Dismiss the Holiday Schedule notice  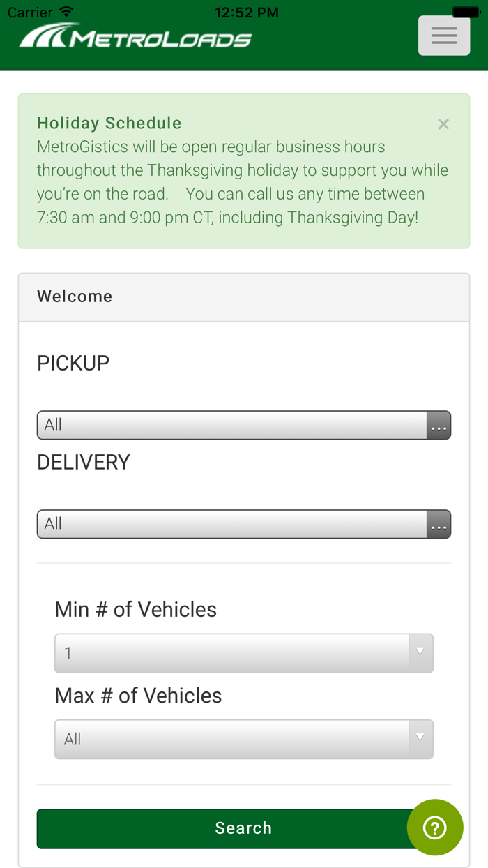tap(443, 124)
